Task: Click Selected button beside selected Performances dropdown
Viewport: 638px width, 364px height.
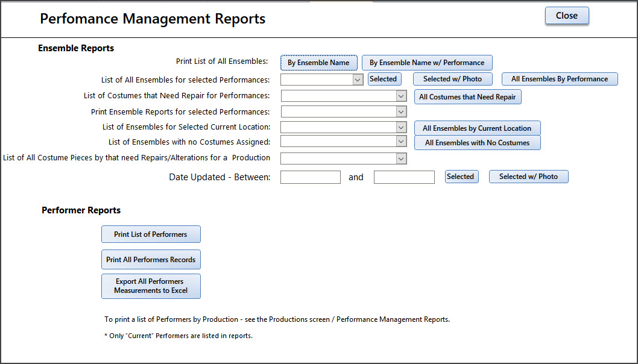Action: coord(384,79)
